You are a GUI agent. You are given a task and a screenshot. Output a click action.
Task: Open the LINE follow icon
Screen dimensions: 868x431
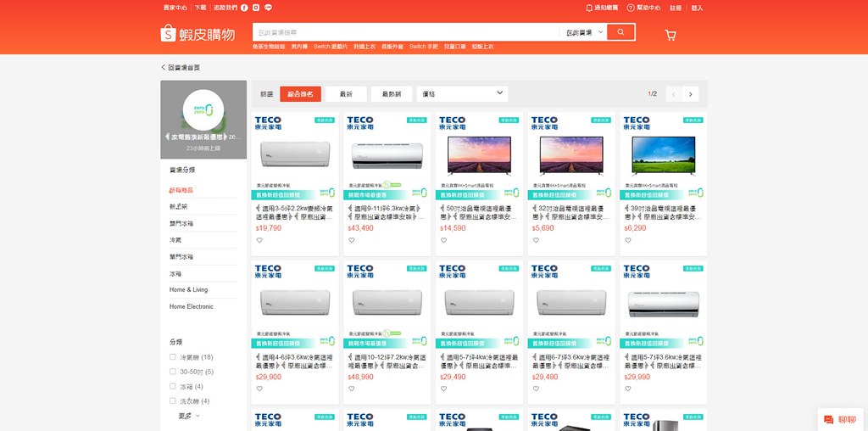coord(269,8)
